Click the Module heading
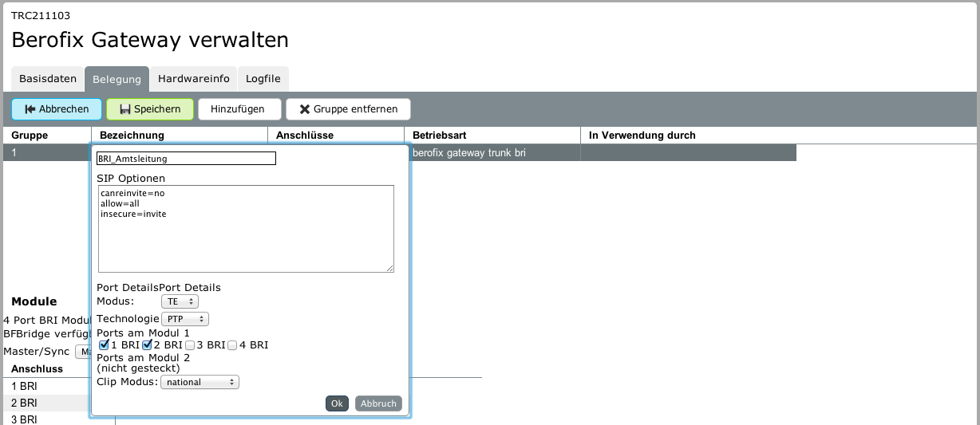 coord(34,301)
